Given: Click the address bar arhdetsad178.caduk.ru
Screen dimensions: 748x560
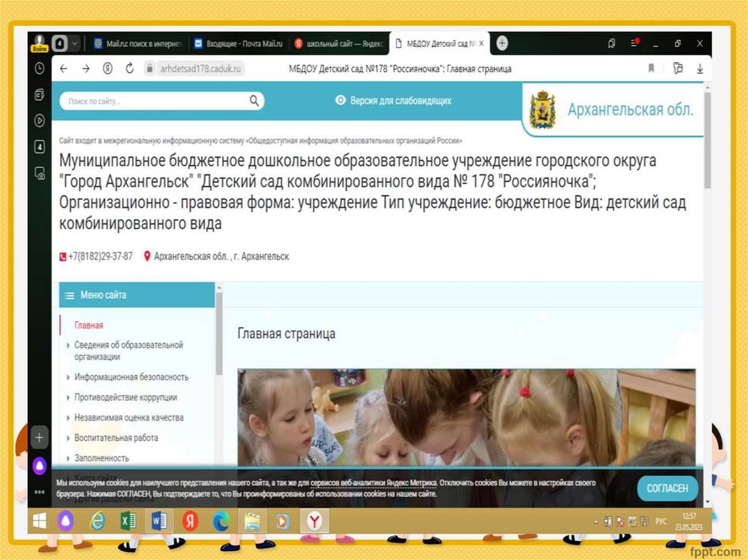Looking at the screenshot, I should pyautogui.click(x=200, y=69).
